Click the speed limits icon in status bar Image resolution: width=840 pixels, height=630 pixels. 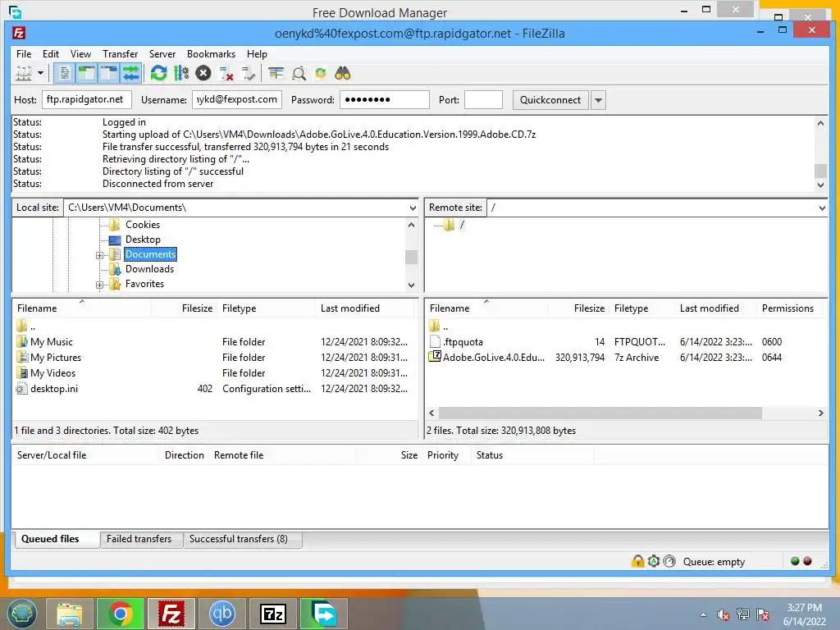[x=669, y=561]
